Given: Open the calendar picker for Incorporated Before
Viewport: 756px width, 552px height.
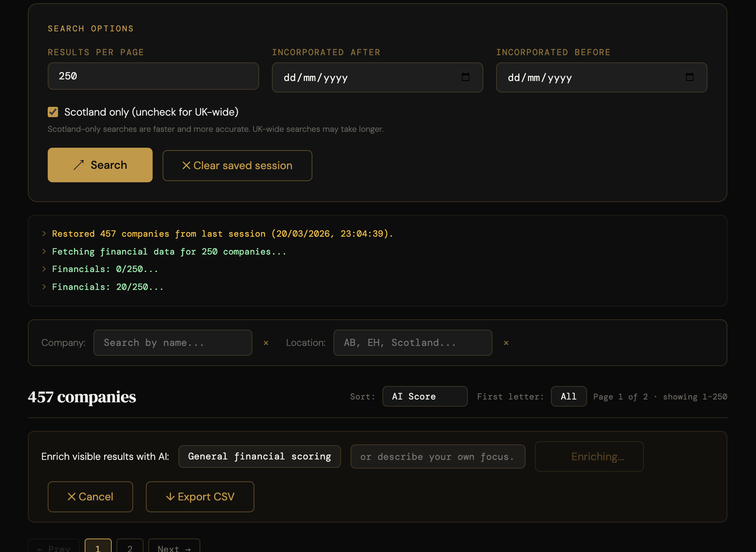Looking at the screenshot, I should [x=690, y=77].
